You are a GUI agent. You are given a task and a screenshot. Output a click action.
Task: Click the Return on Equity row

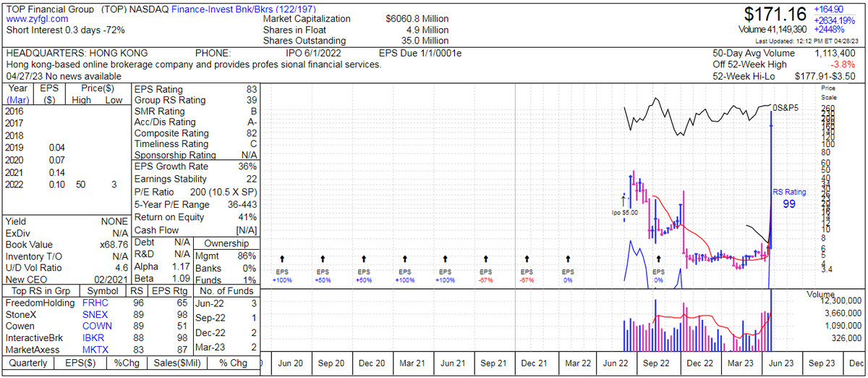[195, 217]
